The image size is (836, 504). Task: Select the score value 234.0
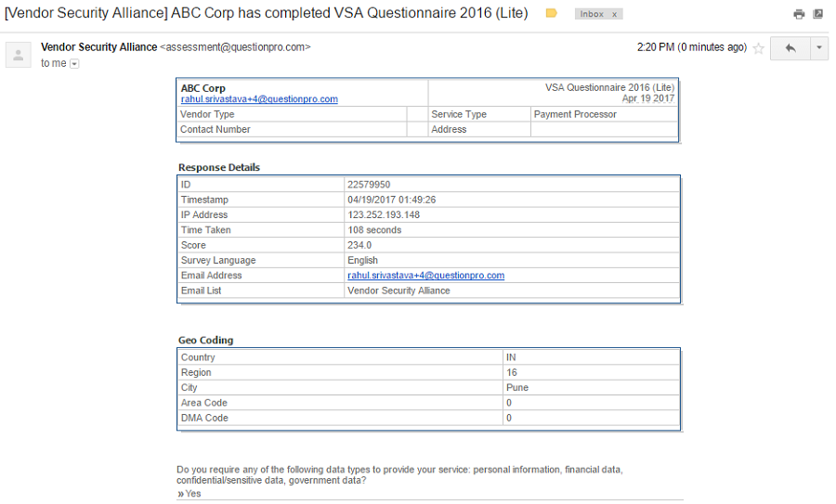coord(359,246)
